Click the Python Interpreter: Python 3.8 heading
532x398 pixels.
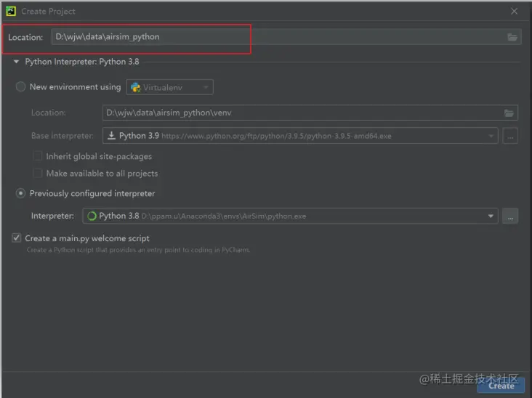[x=82, y=62]
